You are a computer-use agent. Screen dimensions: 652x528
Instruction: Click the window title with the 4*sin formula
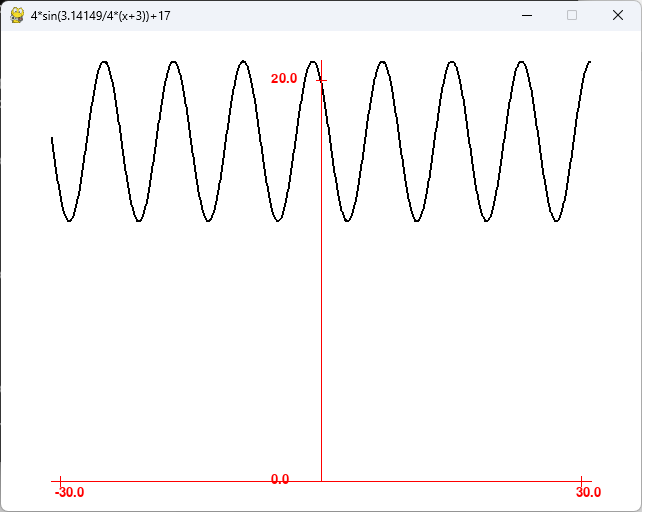click(x=102, y=16)
